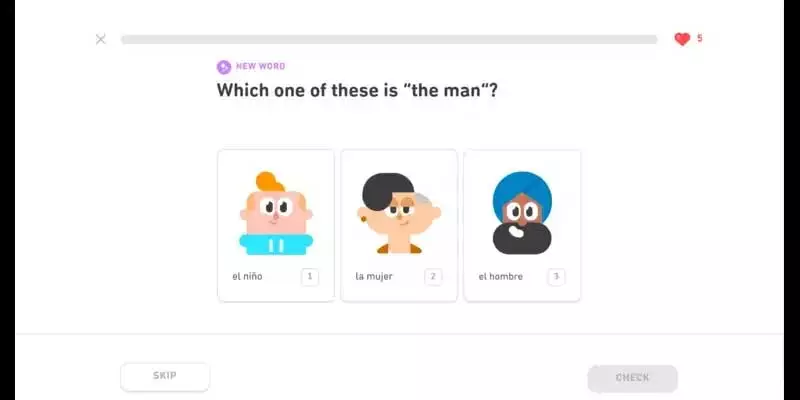The height and width of the screenshot is (400, 800).
Task: Select the woman with black hair illustration
Action: tap(399, 213)
